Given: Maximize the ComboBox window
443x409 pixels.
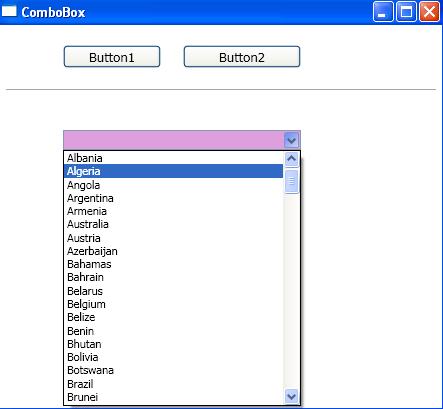Looking at the screenshot, I should click(406, 12).
